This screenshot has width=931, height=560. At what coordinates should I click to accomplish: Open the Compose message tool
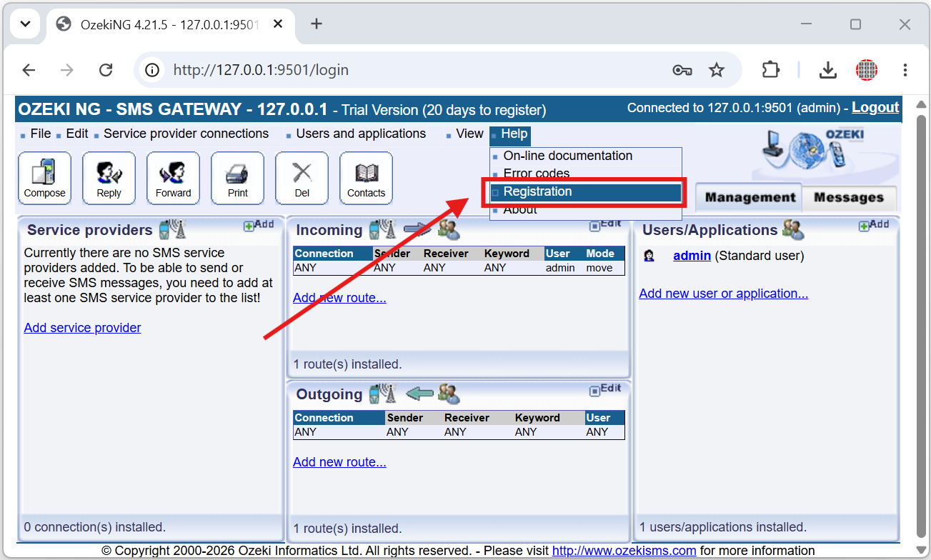[x=44, y=178]
